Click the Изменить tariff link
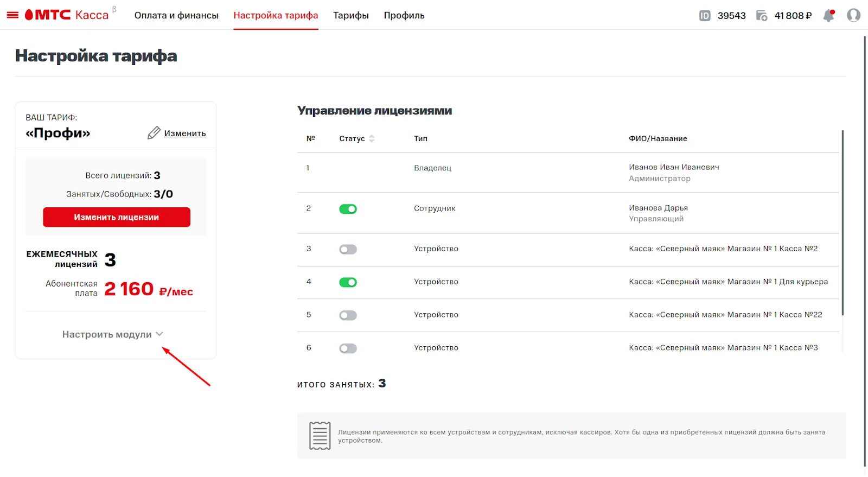 click(185, 133)
